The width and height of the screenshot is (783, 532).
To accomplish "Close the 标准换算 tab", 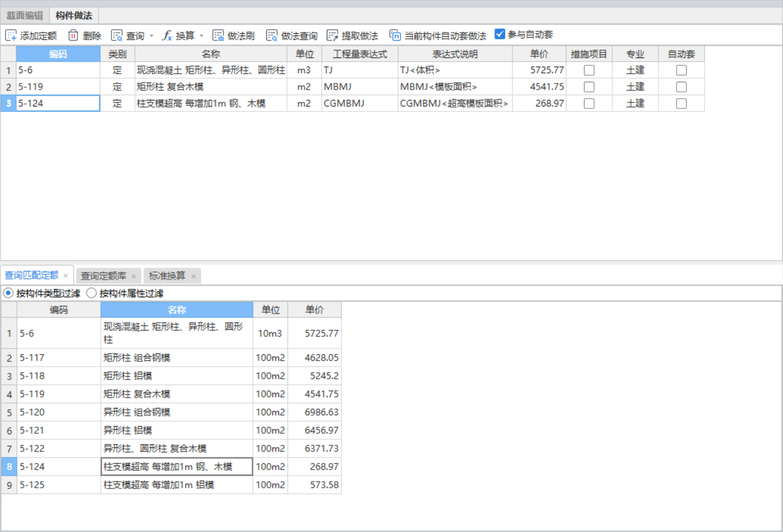I will 193,277.
